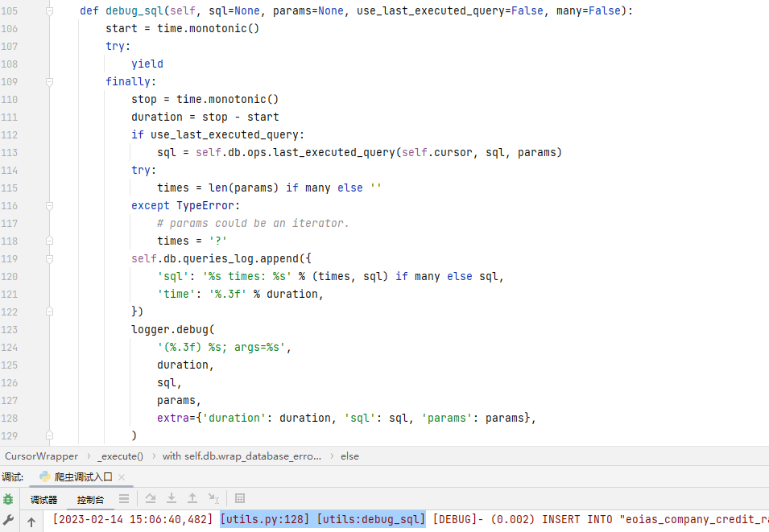769x532 pixels.
Task: Collapse the finally block at line 109
Action: 50,81
